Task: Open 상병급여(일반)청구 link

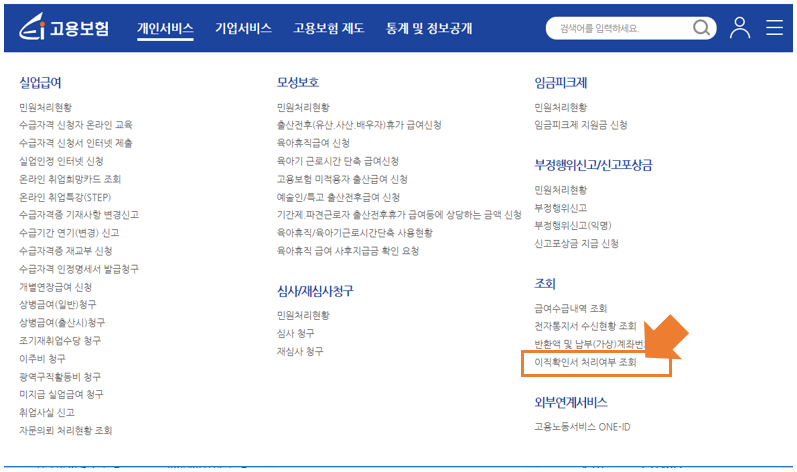Action: [57, 304]
